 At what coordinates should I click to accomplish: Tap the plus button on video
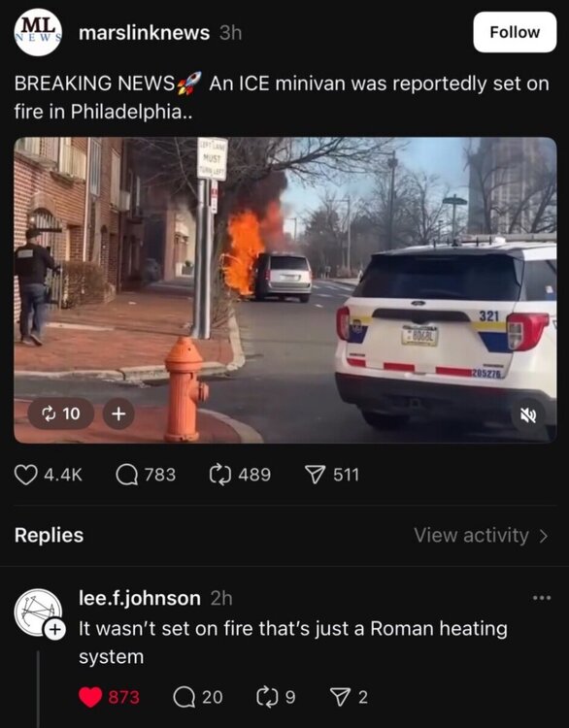point(118,414)
